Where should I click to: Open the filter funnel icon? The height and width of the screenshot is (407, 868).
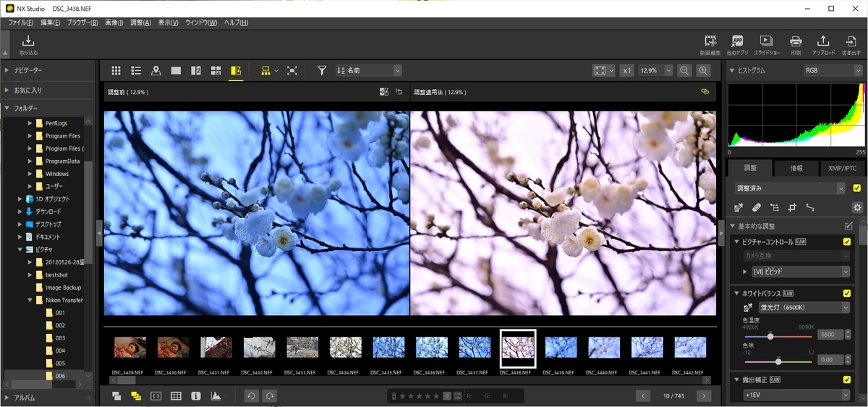click(x=322, y=70)
